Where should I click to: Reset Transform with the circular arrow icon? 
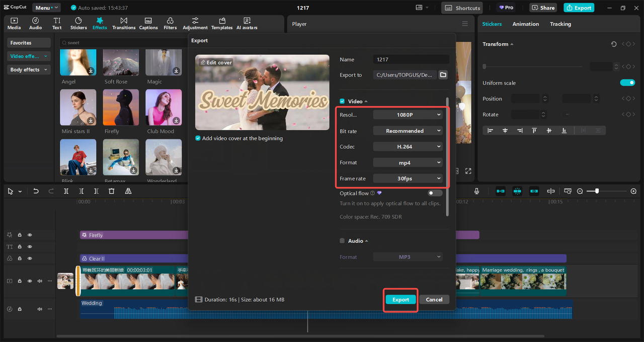point(614,44)
